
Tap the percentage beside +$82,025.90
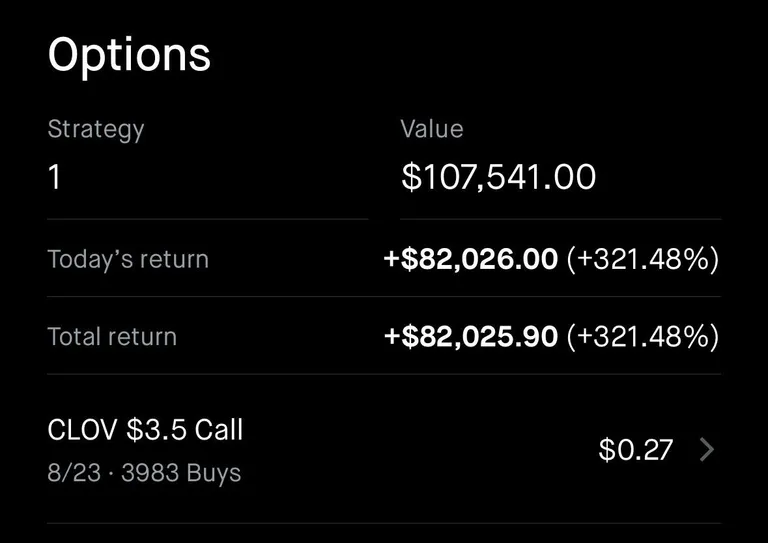pos(642,336)
